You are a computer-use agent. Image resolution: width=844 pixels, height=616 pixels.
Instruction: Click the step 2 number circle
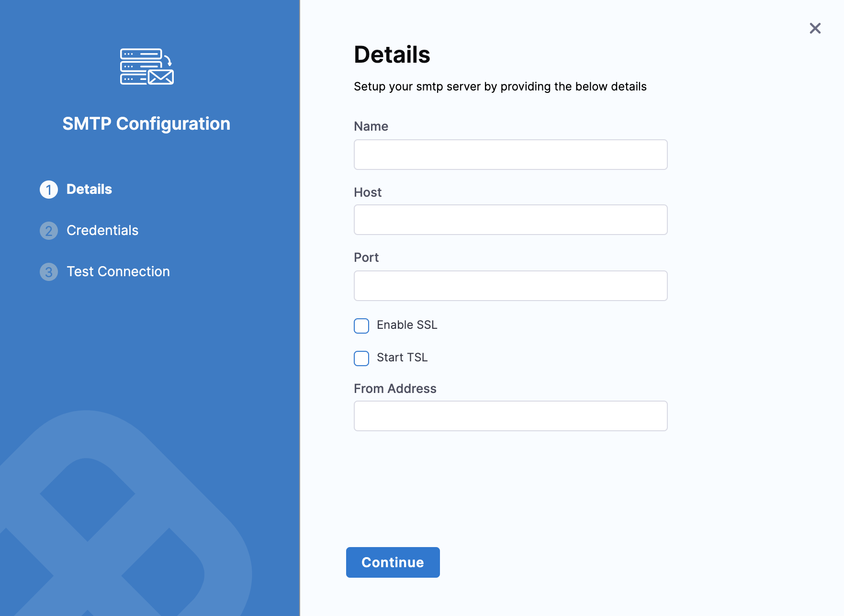49,231
